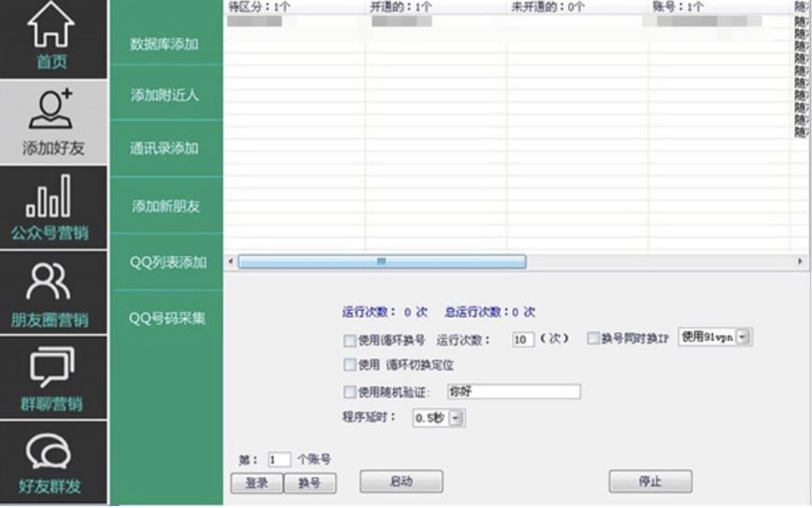Click the 换号 button
812x508 pixels.
pos(310,483)
